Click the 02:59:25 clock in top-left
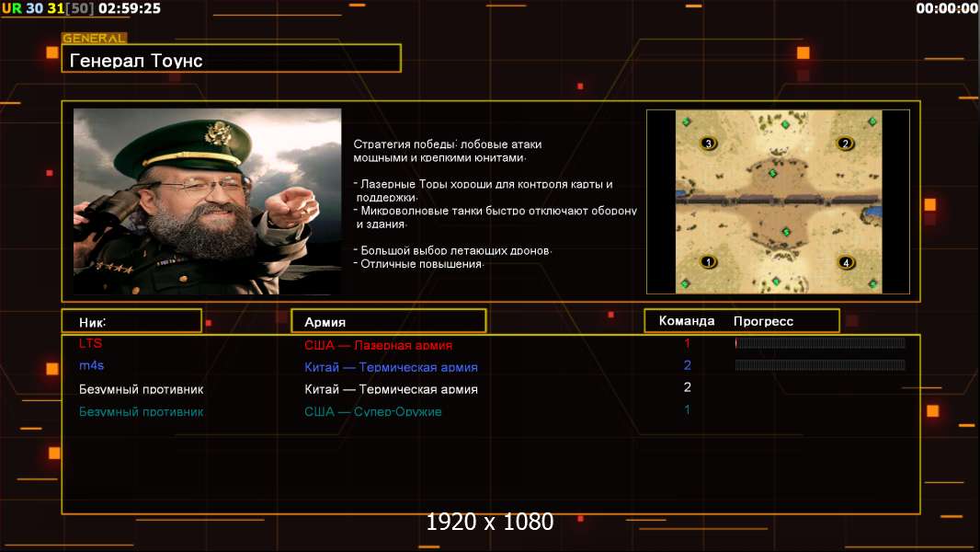The height and width of the screenshot is (552, 980). click(130, 9)
